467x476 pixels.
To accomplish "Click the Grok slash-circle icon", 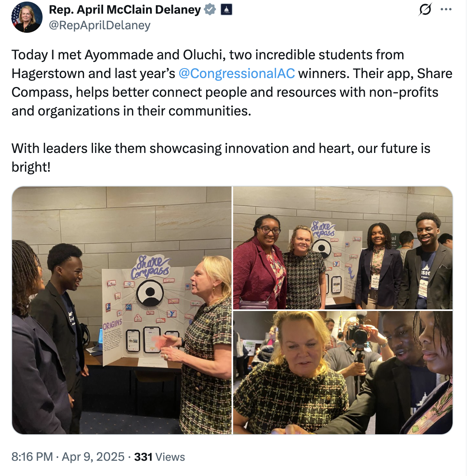I will pos(425,9).
